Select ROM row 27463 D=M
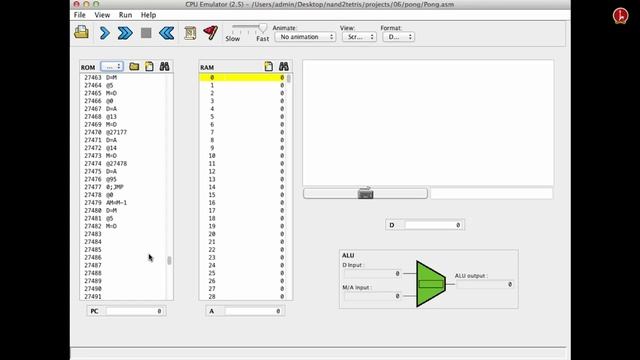The image size is (640, 360). (x=123, y=78)
